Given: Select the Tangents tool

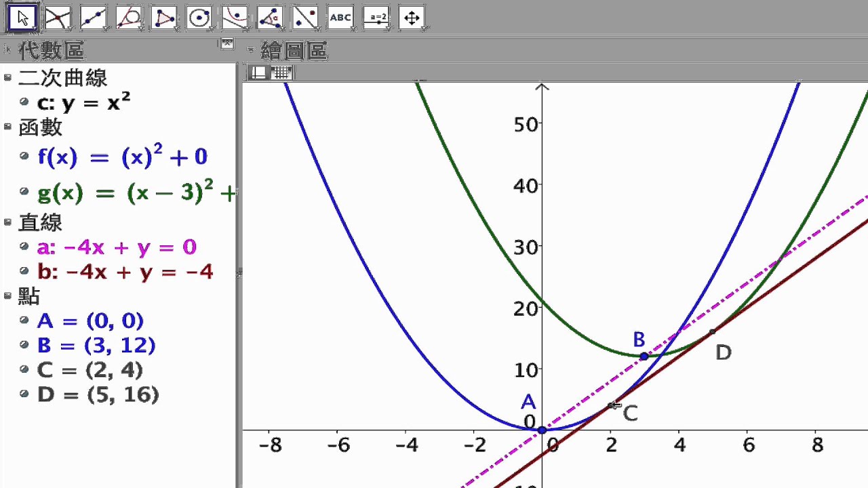Looking at the screenshot, I should click(129, 18).
